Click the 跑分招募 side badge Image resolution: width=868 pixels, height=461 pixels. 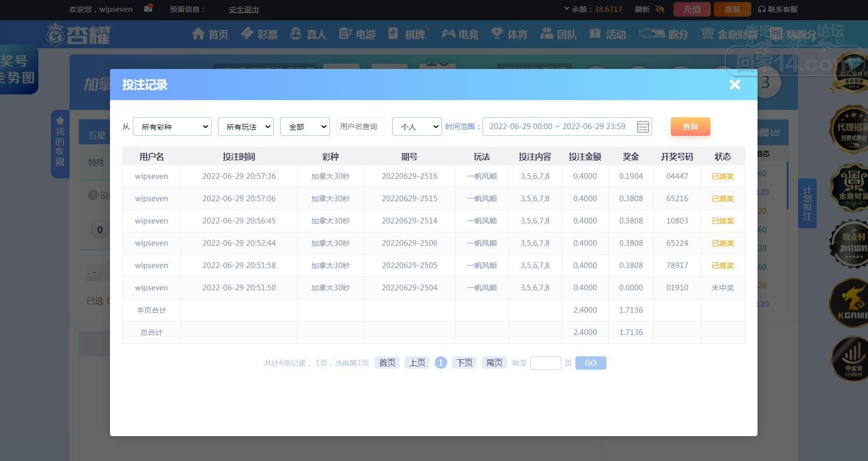(849, 244)
